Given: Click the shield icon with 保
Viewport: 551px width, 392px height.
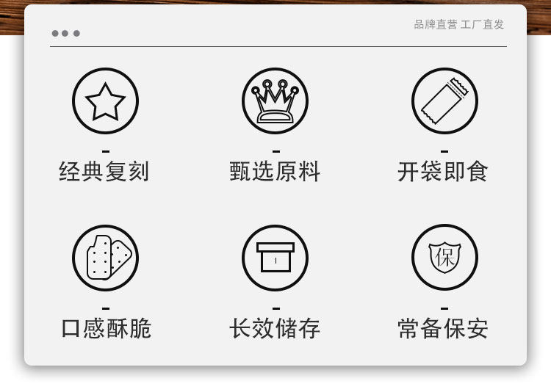Looking at the screenshot, I should [x=445, y=258].
